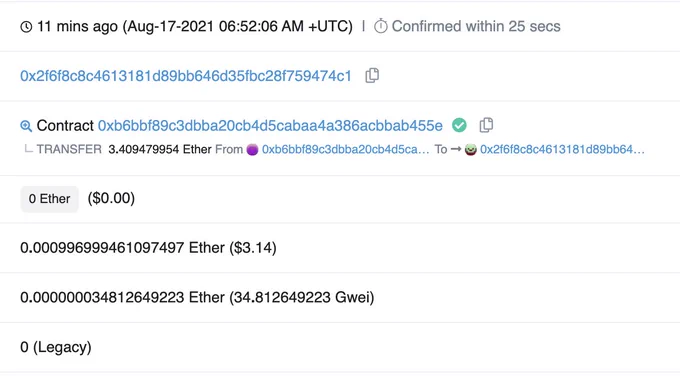Click the green verified checkmark icon

(459, 125)
